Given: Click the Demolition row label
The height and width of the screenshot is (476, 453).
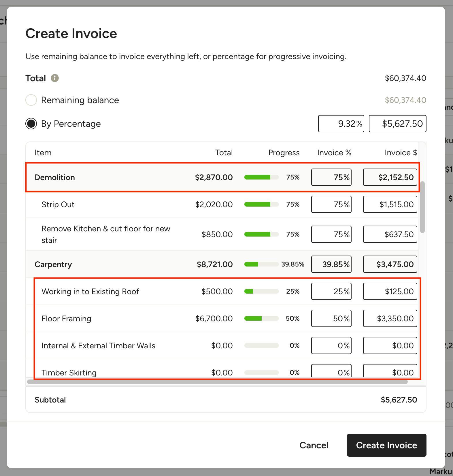Looking at the screenshot, I should 55,177.
